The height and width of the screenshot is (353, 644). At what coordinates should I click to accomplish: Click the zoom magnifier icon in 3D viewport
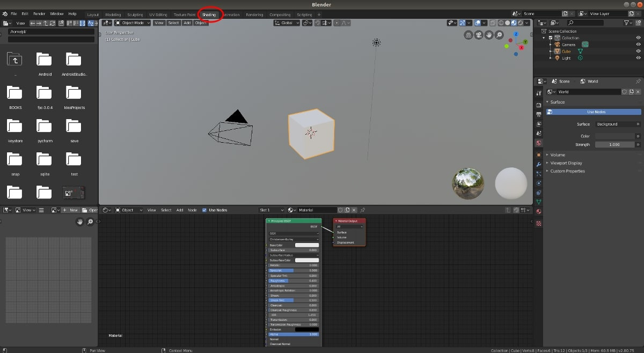(499, 35)
